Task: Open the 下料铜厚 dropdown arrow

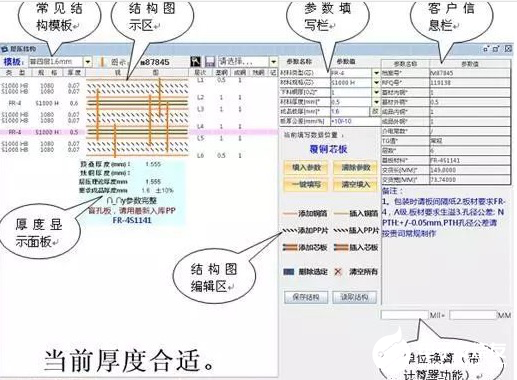Action: point(376,92)
